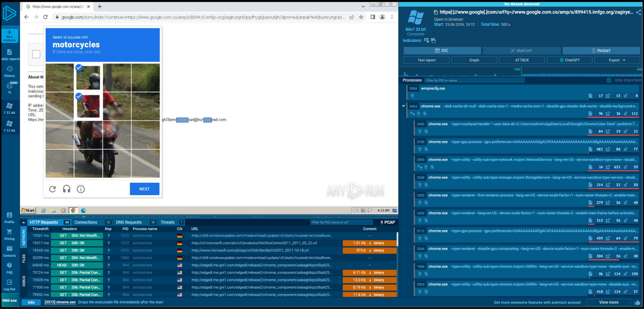This screenshot has height=309, width=644.
Task: Download PCAP file
Action: (387, 222)
